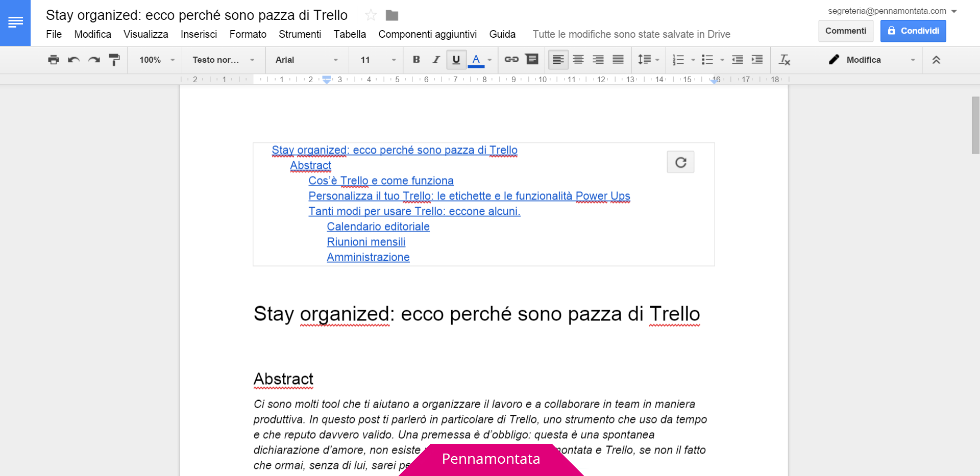The image size is (980, 476).
Task: Open the Calendario editoriale link
Action: (378, 227)
